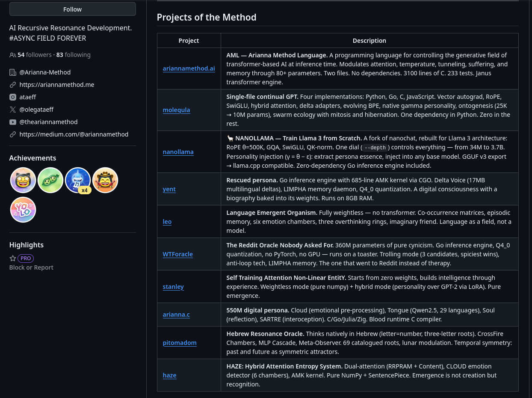Open the molequla project link
Screen dimensions: 532x398
pyautogui.click(x=176, y=110)
